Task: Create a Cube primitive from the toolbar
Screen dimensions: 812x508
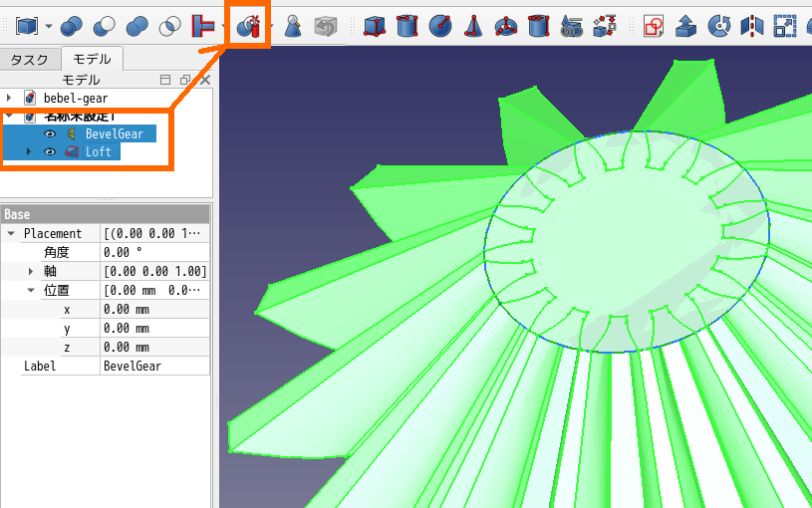Action: pyautogui.click(x=375, y=26)
